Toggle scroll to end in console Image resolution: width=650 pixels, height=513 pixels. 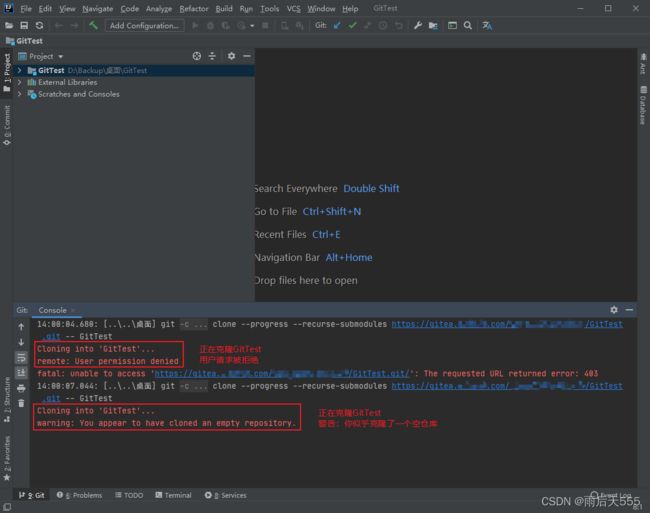click(x=21, y=373)
